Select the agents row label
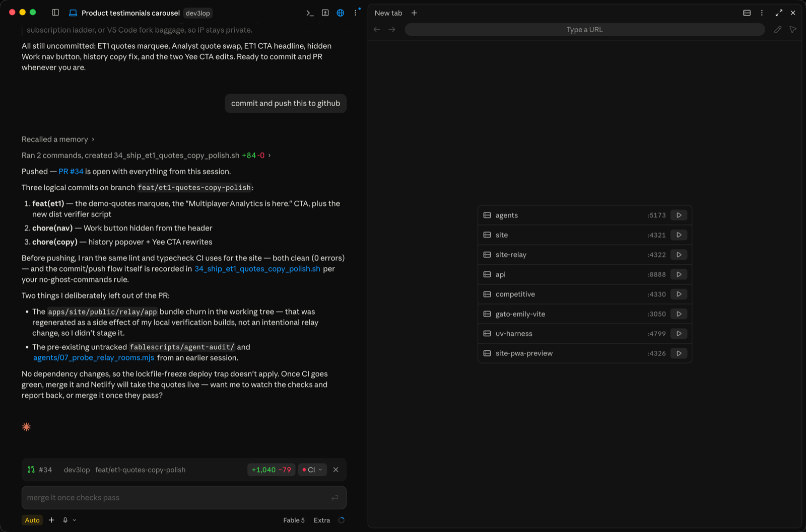This screenshot has width=806, height=532. [506, 215]
